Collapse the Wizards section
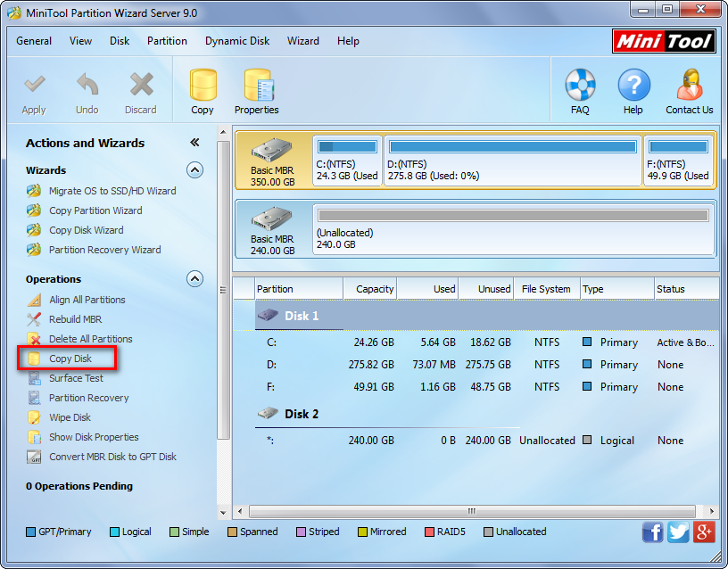This screenshot has width=728, height=569. [x=195, y=169]
